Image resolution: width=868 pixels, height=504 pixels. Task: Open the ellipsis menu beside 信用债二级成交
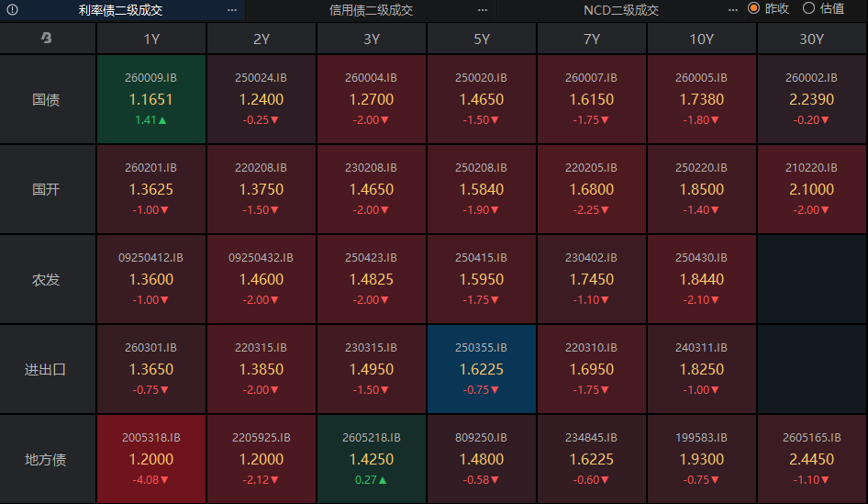click(483, 10)
